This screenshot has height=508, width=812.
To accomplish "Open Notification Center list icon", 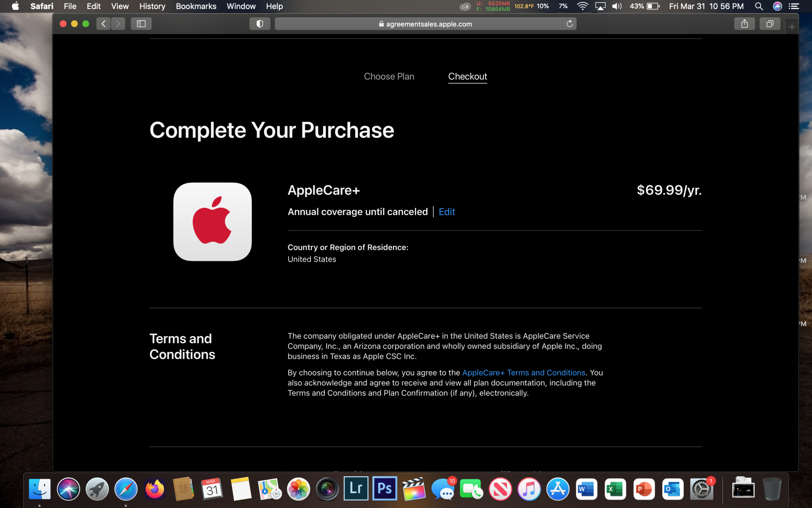I will click(794, 6).
